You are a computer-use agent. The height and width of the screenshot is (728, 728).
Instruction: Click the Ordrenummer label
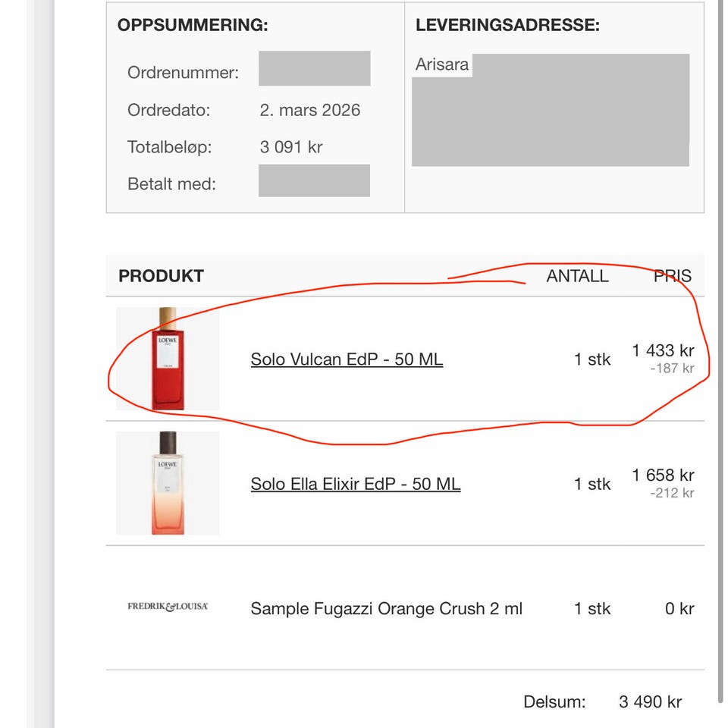pos(183,73)
